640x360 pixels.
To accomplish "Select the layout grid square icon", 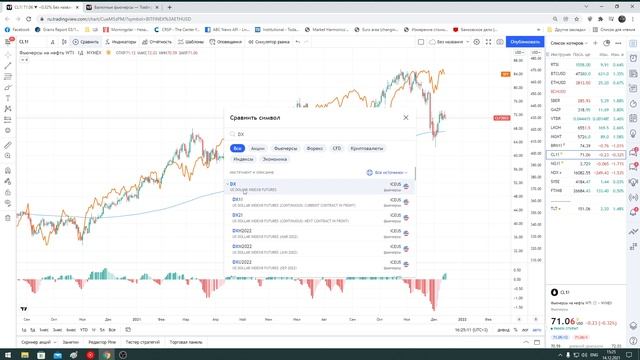I will point(421,42).
